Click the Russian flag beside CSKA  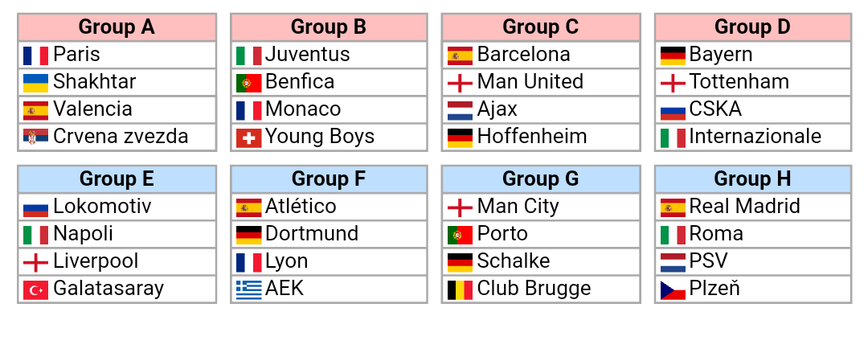[672, 110]
